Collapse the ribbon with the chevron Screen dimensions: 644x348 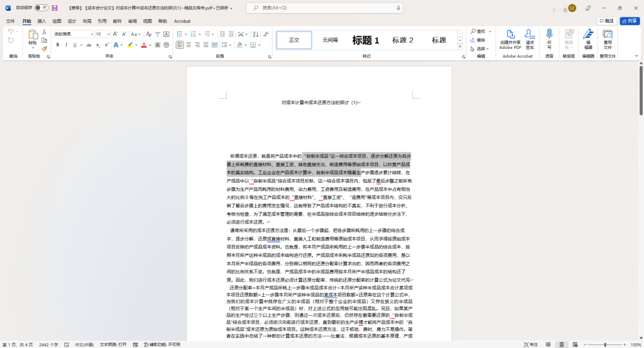pyautogui.click(x=636, y=56)
